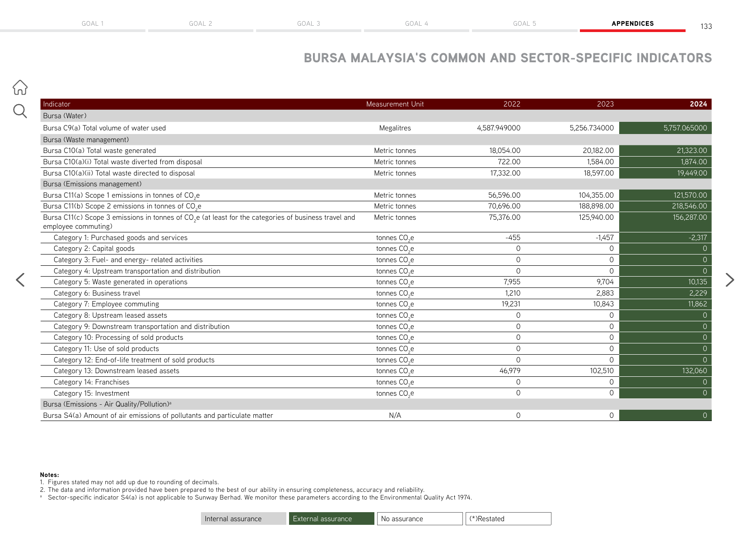Click the 156,287.00 Scope 3 value
The image size is (747, 560).
point(690,218)
